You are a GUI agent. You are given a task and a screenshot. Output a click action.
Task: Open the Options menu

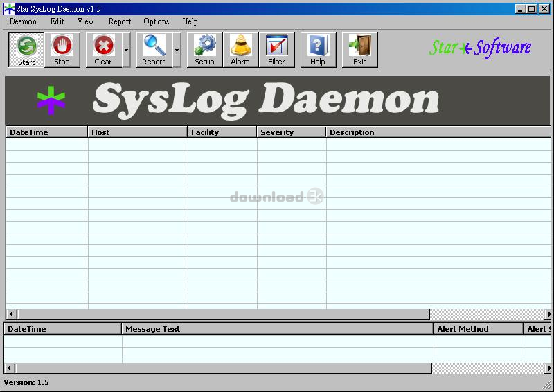click(157, 21)
